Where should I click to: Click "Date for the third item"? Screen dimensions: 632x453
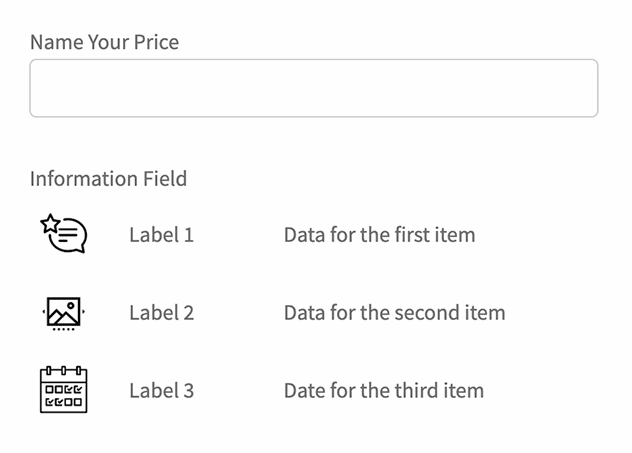click(x=383, y=390)
